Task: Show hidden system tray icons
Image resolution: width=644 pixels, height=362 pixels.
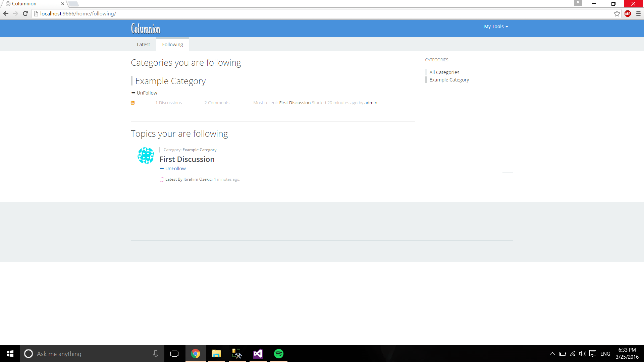Action: click(x=552, y=354)
